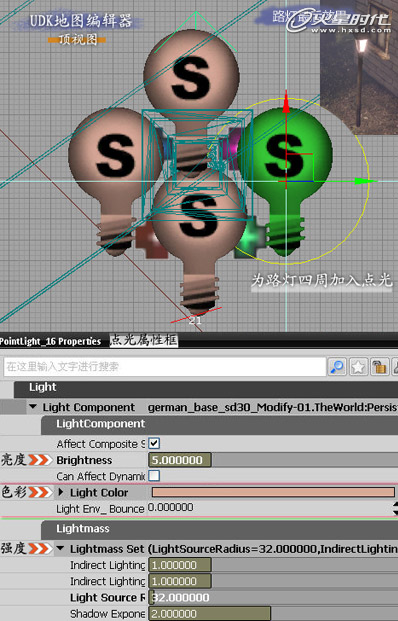Click the star favorites icon
The width and height of the screenshot is (398, 621).
[358, 367]
